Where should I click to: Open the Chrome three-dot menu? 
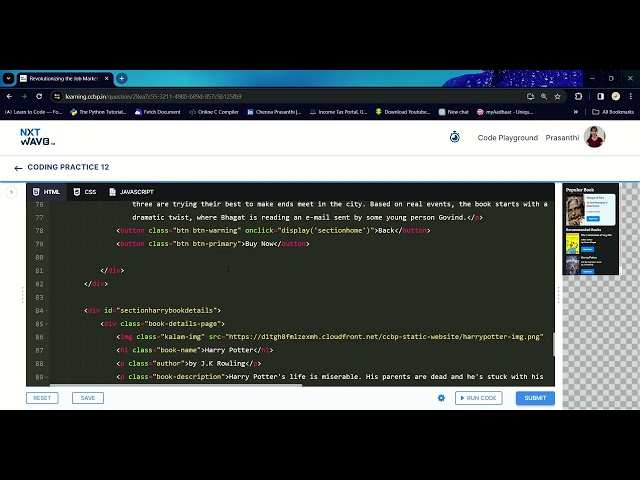[x=631, y=96]
